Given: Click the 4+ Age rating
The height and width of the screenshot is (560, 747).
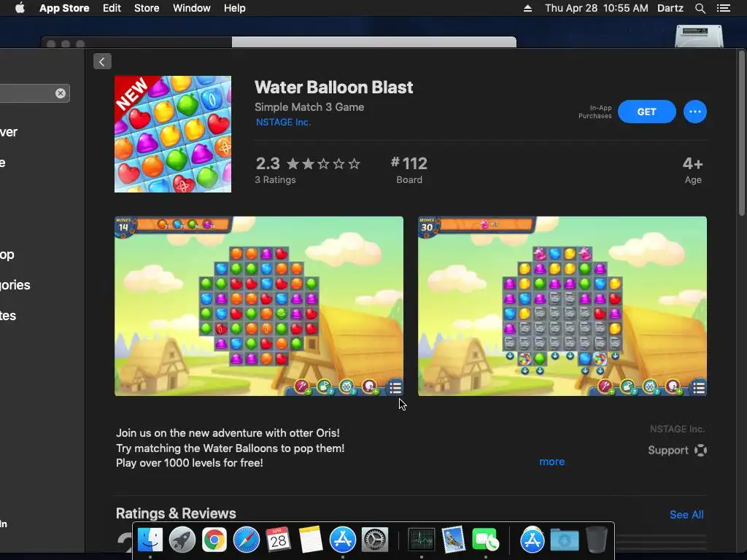Looking at the screenshot, I should pyautogui.click(x=693, y=170).
